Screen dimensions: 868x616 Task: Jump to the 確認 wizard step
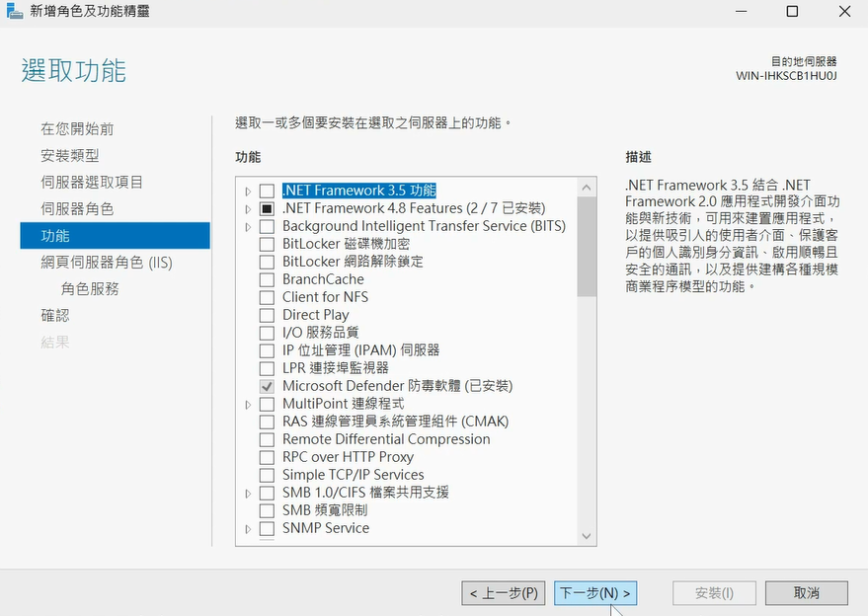click(x=54, y=316)
